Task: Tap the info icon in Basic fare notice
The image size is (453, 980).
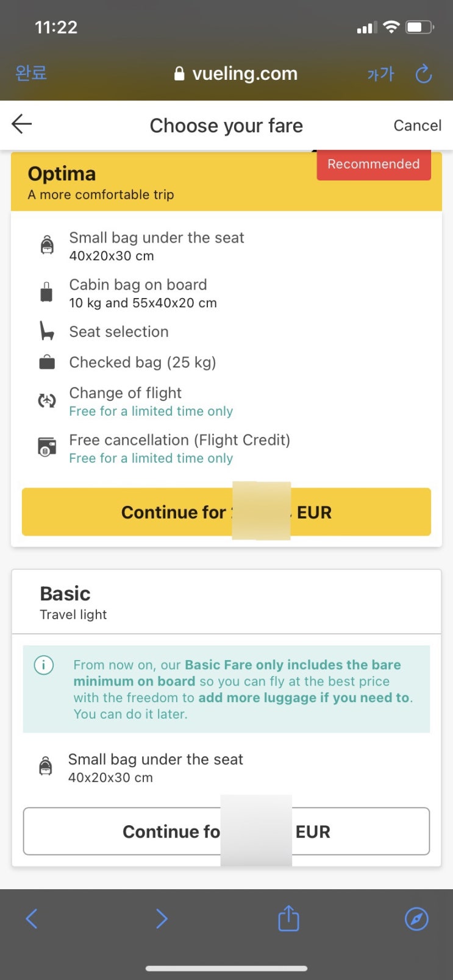Action: tap(44, 664)
